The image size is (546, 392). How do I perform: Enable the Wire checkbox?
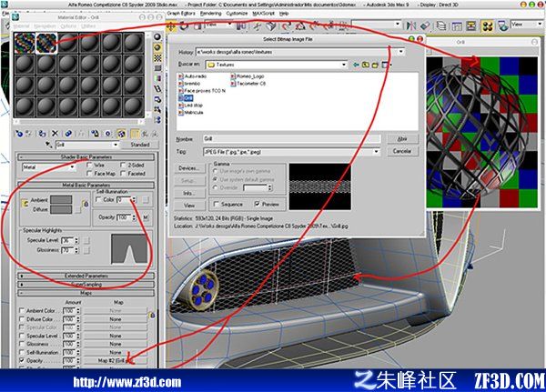(x=89, y=165)
